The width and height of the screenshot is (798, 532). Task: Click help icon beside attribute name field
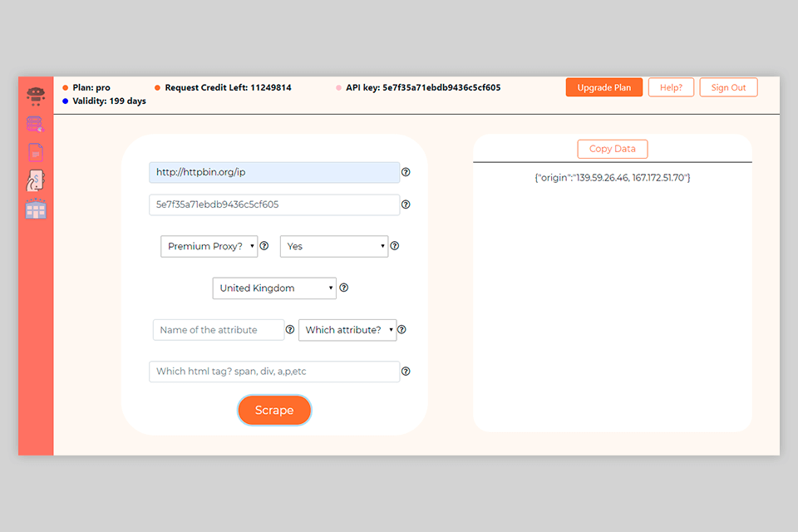290,329
